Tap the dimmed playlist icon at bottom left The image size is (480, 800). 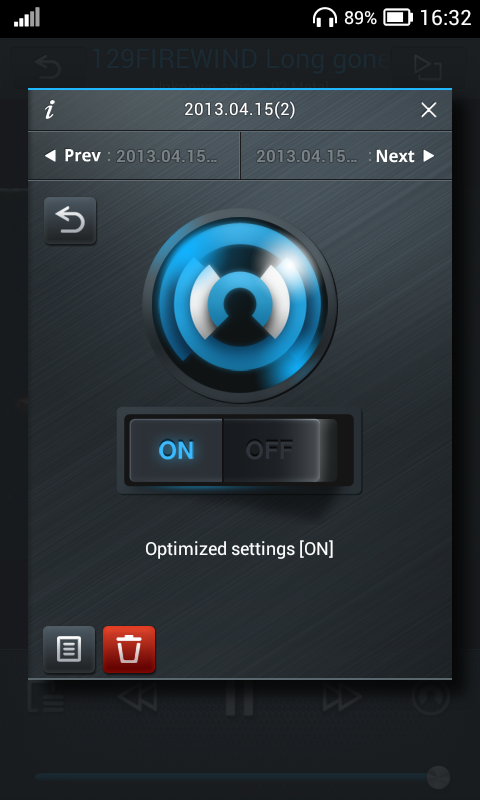pos(45,697)
